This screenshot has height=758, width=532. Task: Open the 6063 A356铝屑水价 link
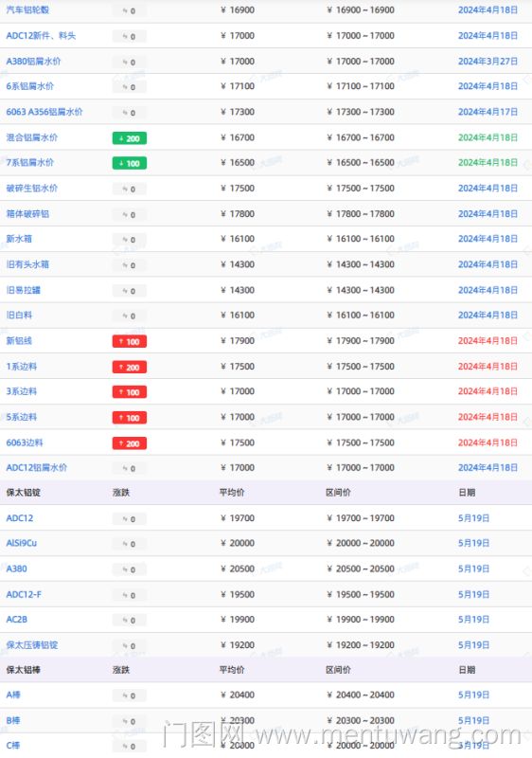point(44,112)
